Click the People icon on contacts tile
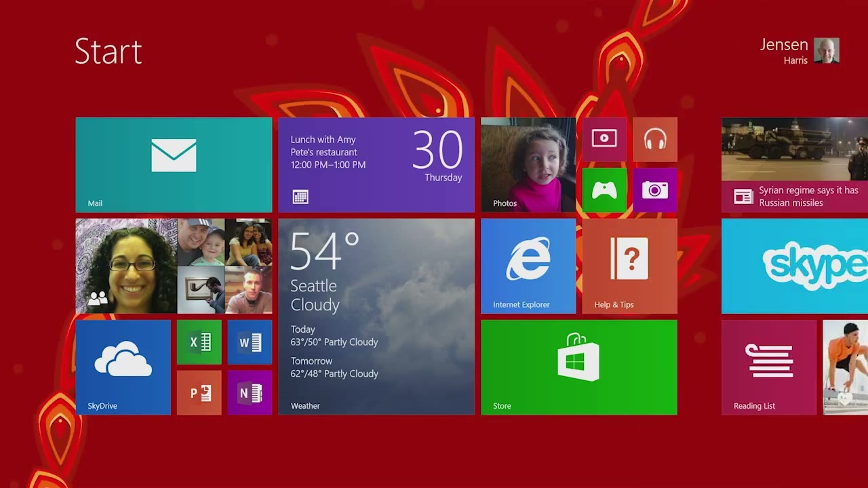Viewport: 868px width, 488px height. coord(98,298)
